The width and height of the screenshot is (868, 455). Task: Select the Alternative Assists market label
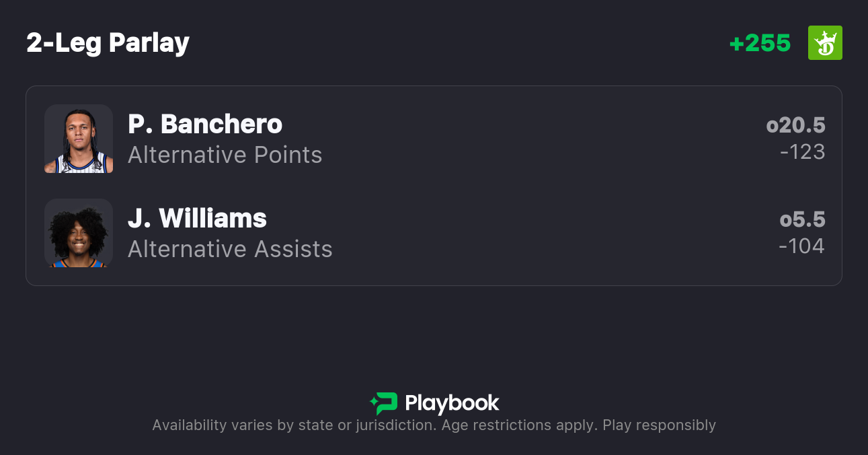pyautogui.click(x=230, y=250)
